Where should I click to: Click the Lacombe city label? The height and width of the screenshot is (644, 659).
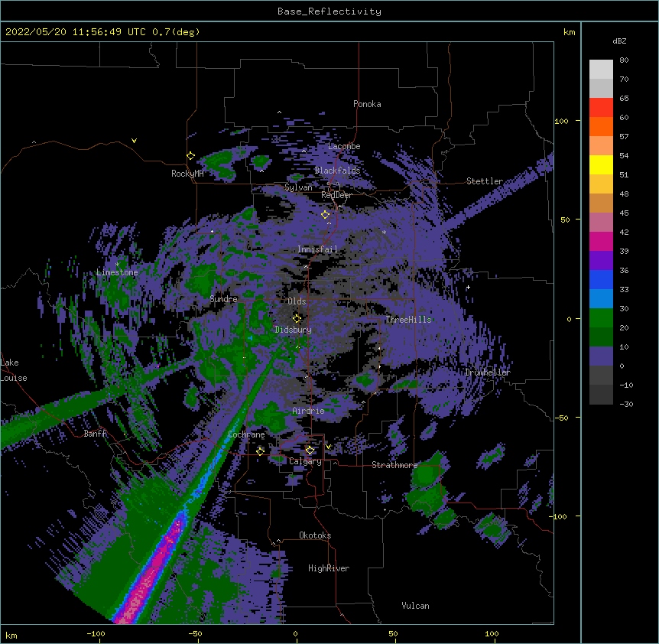tap(344, 146)
